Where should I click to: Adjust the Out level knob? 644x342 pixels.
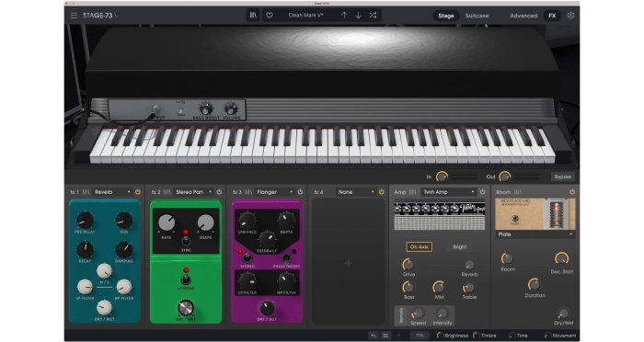pos(505,177)
